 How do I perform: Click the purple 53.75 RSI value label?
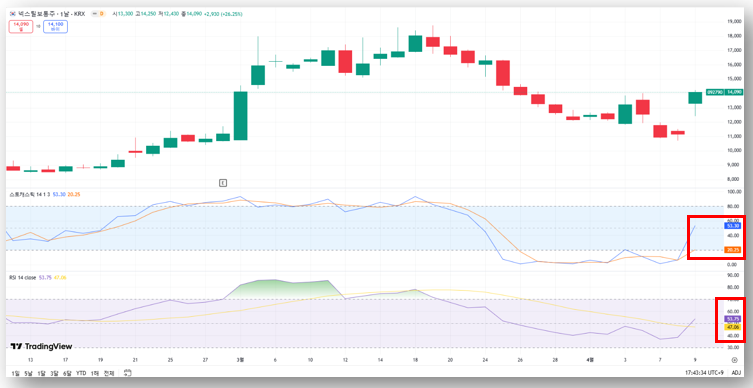(733, 319)
